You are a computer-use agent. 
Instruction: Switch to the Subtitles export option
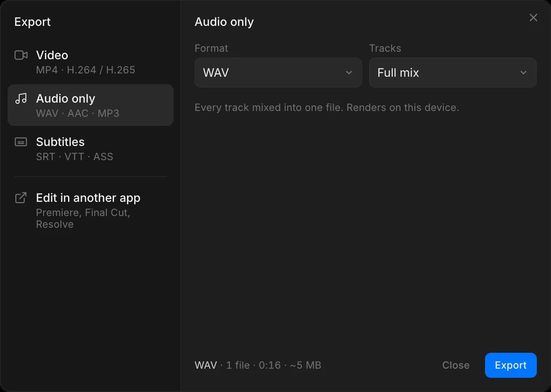tap(91, 148)
